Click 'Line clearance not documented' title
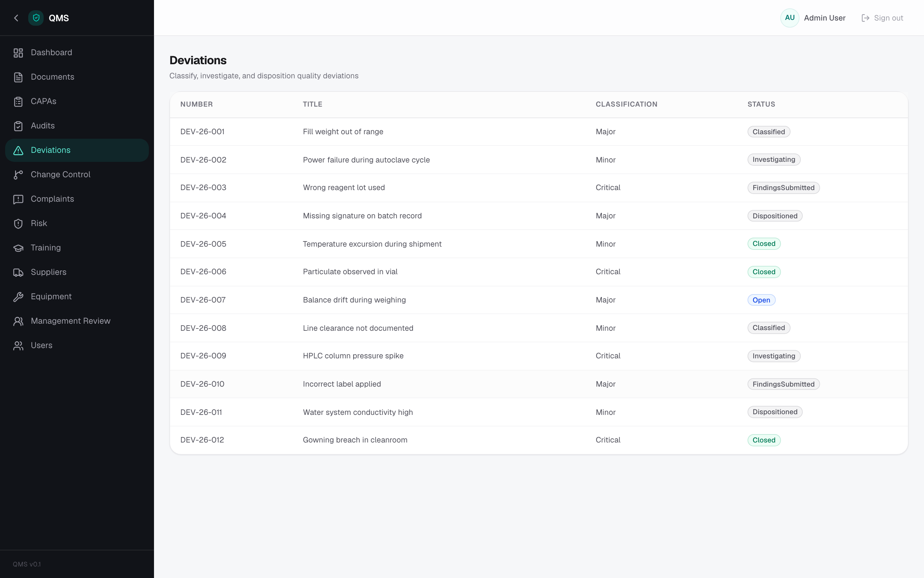Viewport: 924px width, 578px height. point(358,328)
